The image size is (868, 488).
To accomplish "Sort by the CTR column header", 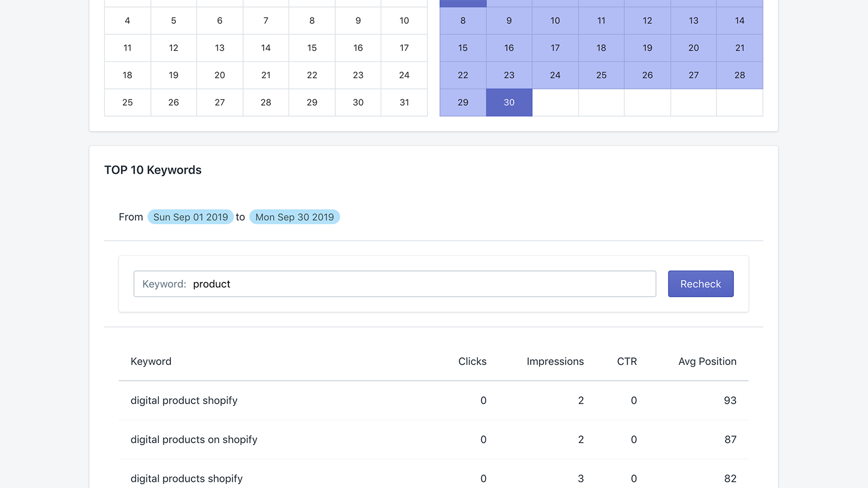I will point(627,361).
